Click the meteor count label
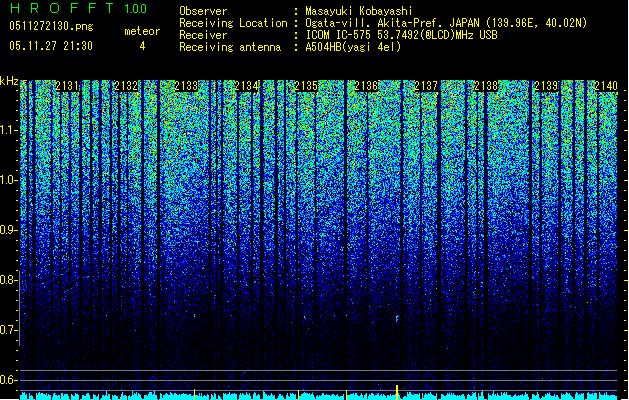Viewport: 629px width, 400px height. [142, 31]
